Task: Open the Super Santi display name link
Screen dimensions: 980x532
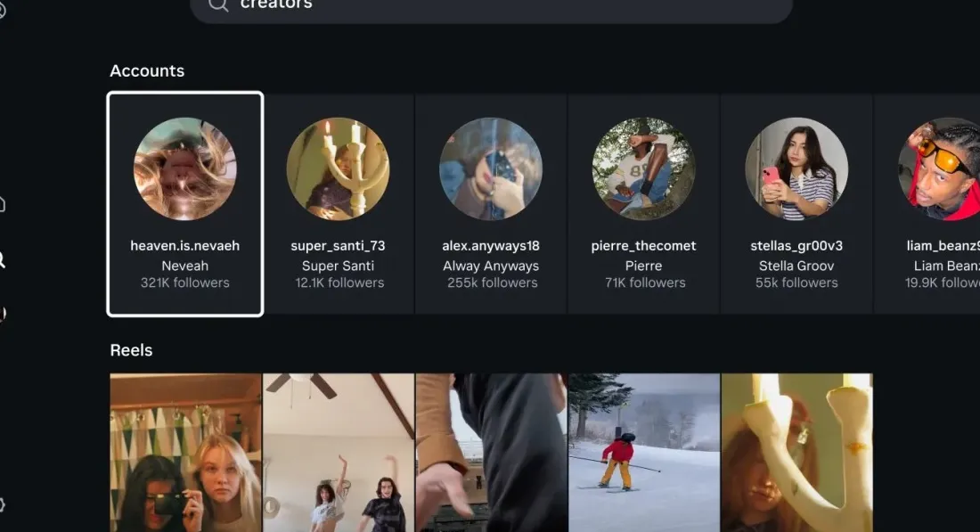Action: pyautogui.click(x=339, y=265)
